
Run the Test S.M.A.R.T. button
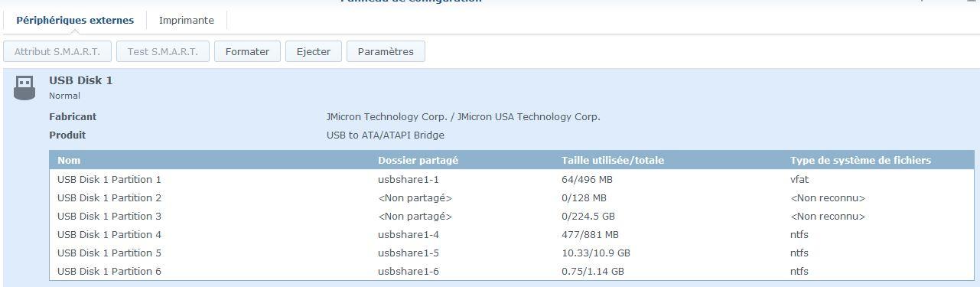(163, 51)
